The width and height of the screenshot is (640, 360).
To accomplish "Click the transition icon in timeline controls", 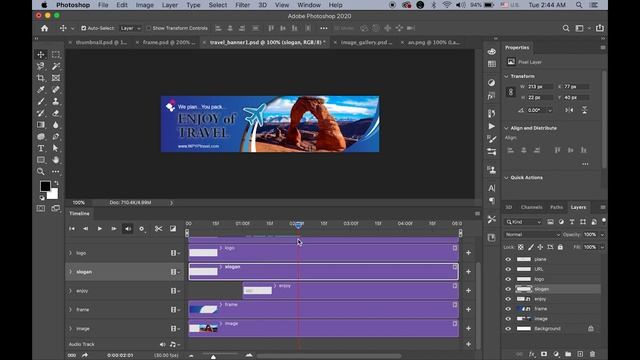I will (x=173, y=229).
